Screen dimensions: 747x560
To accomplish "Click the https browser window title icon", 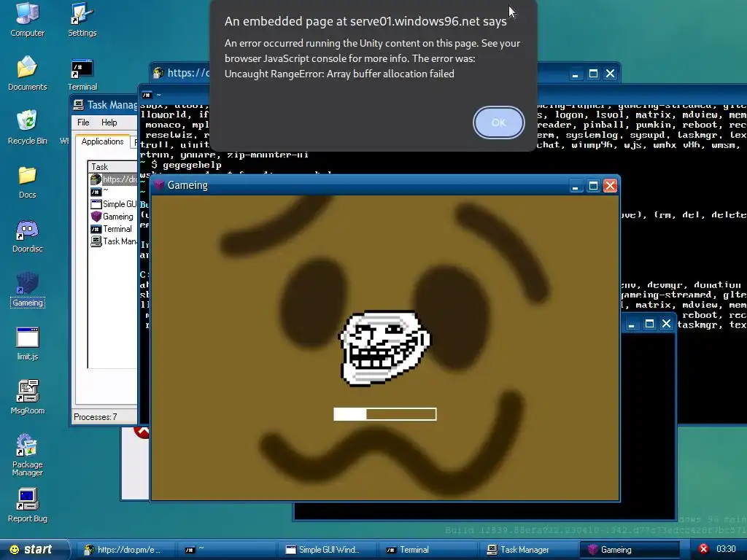I will tap(158, 73).
